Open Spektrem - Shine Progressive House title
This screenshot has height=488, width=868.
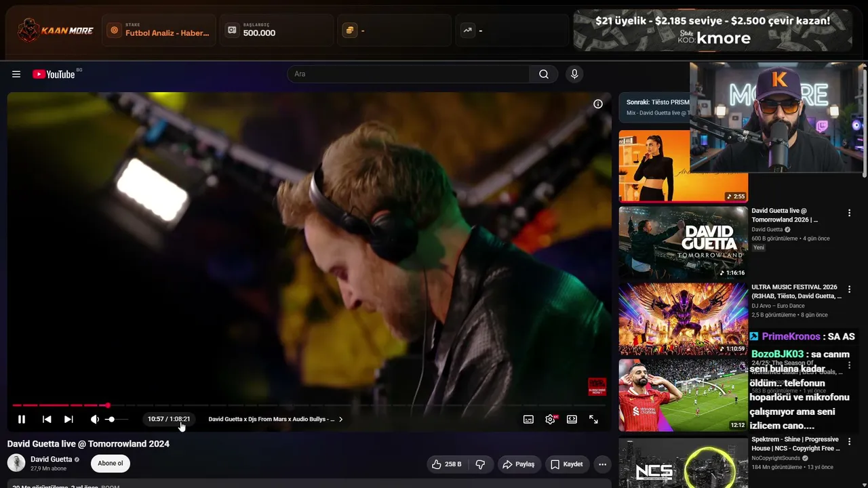pos(795,444)
